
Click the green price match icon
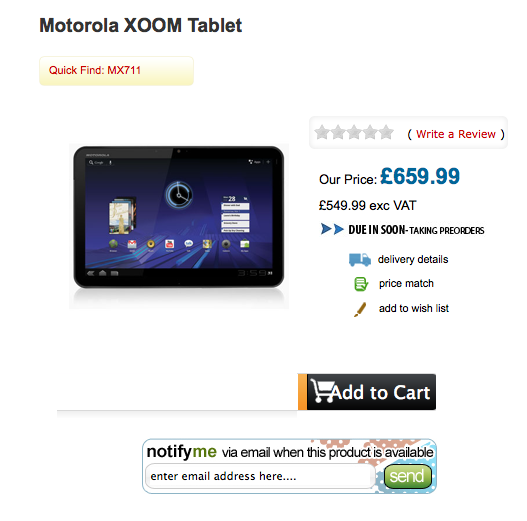tap(361, 284)
